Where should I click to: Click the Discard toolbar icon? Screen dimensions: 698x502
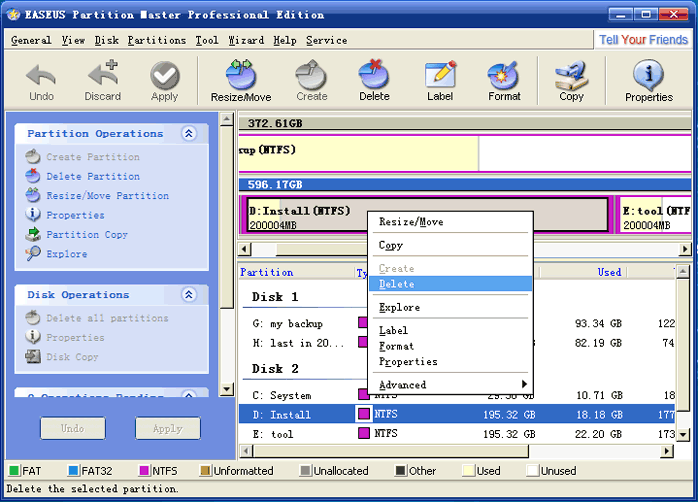pyautogui.click(x=103, y=81)
